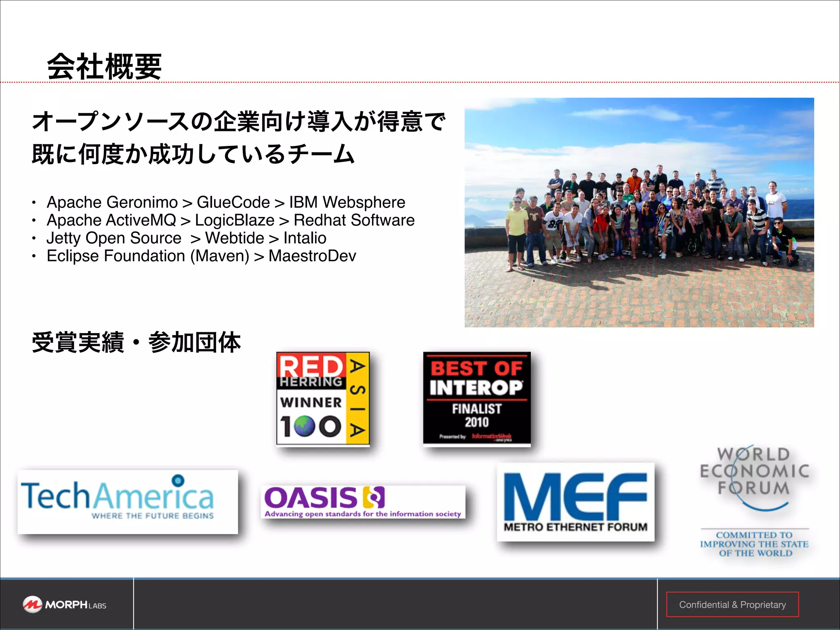840x630 pixels.
Task: Click the line オープンソースの企業向け導入が得意で
Action: tap(239, 121)
